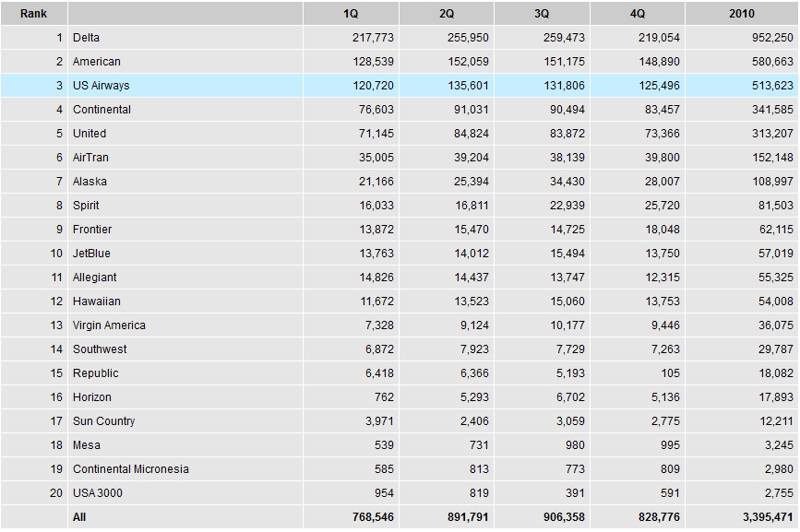Click AirTran's 1Q value 35,005
This screenshot has width=800, height=532.
pyautogui.click(x=376, y=158)
